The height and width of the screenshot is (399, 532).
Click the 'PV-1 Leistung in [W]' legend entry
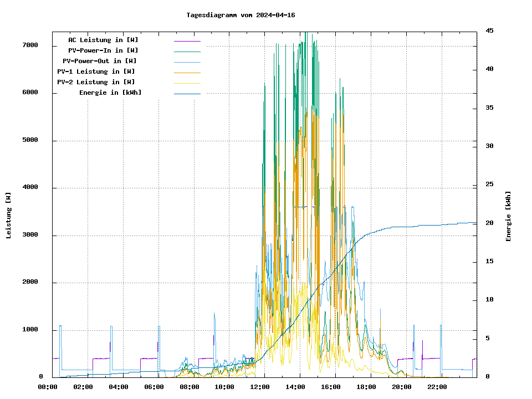(96, 71)
